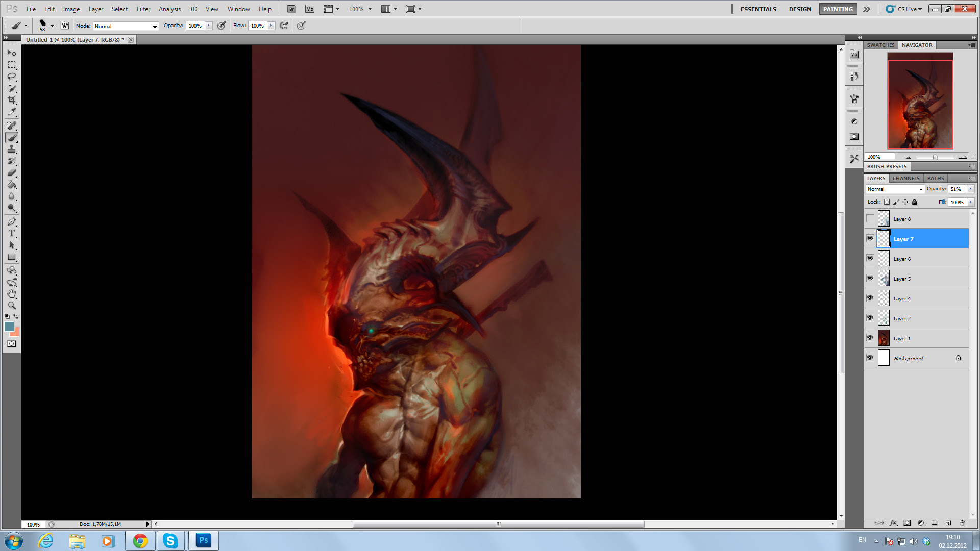Launch Adobe Bridge from the top bar
The image size is (980, 551).
(x=291, y=9)
